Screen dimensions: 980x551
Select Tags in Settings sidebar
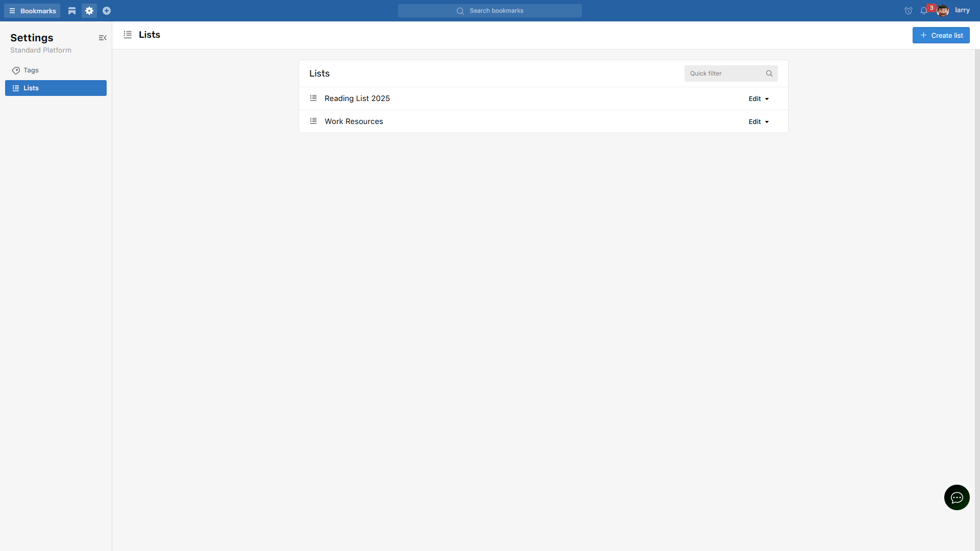31,70
